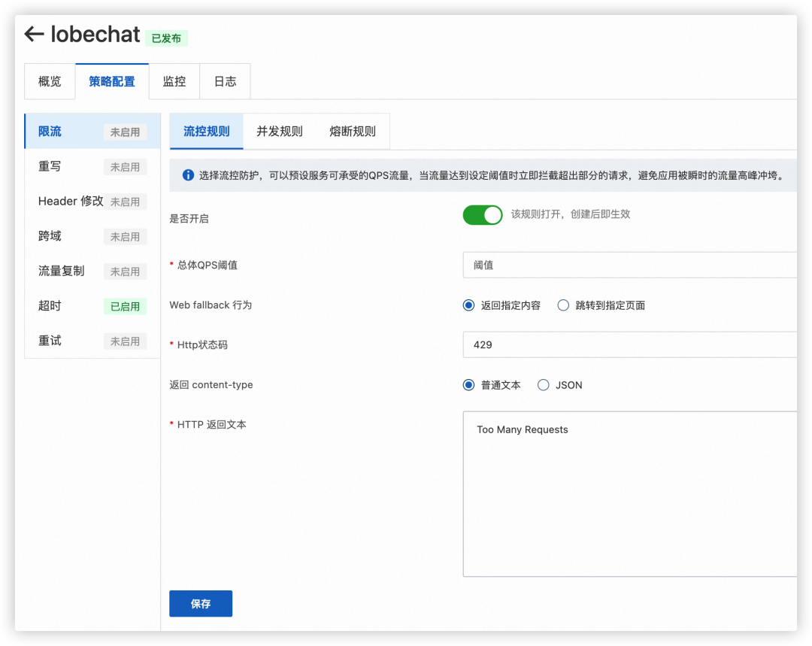Click the 未启用 badge beside 流量复制

click(x=126, y=271)
